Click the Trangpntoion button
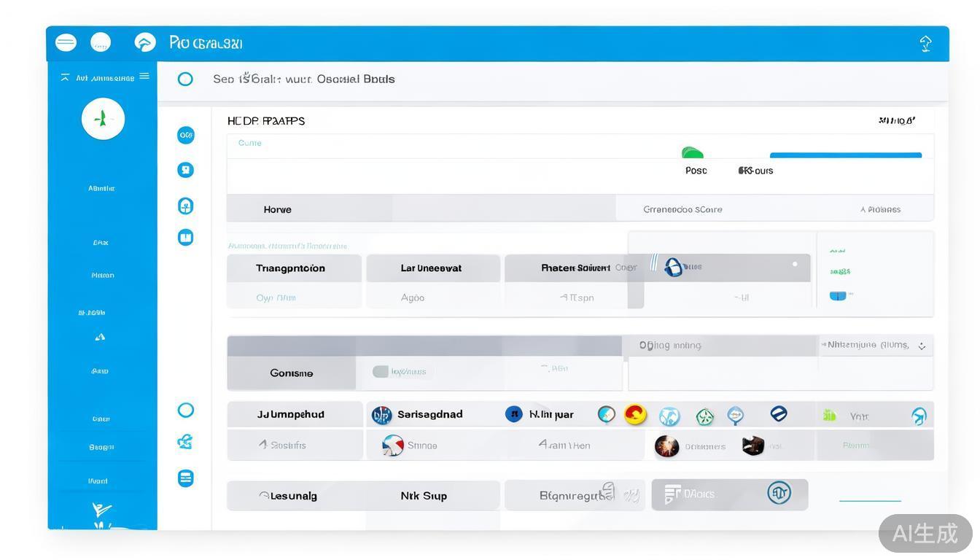 [291, 268]
